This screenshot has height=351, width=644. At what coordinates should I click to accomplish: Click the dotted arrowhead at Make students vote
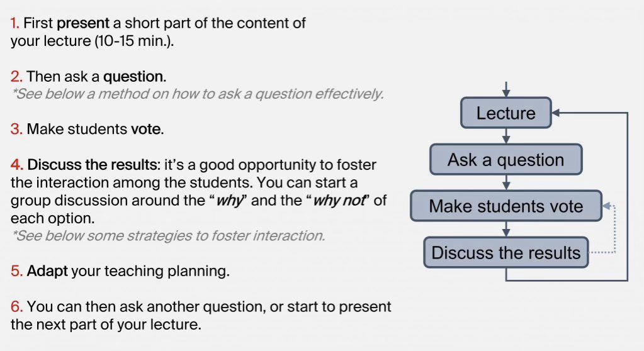[607, 206]
